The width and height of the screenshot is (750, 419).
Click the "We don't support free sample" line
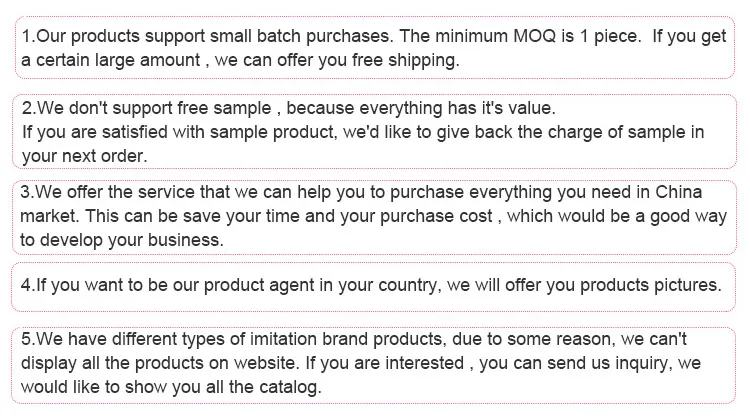tap(160, 108)
